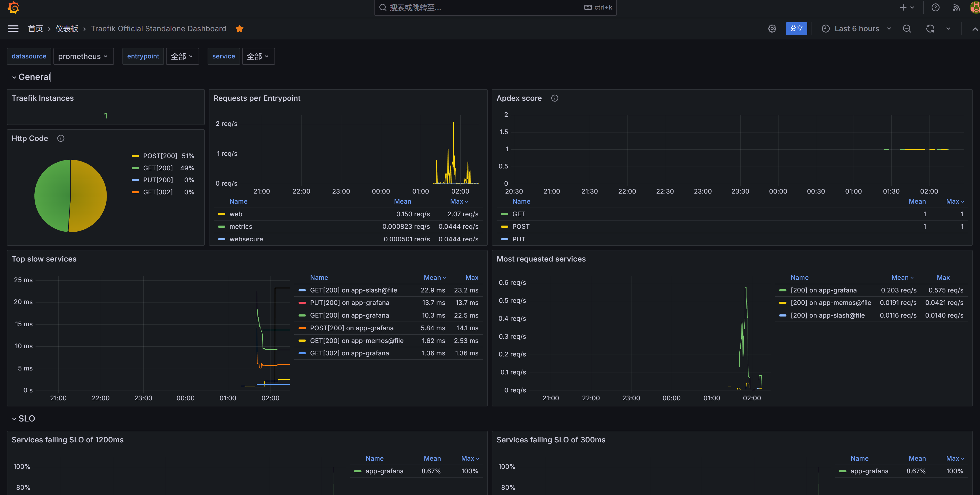Screen dimensions: 980x495
Task: Sort Top slow services by Max column
Action: tap(472, 277)
